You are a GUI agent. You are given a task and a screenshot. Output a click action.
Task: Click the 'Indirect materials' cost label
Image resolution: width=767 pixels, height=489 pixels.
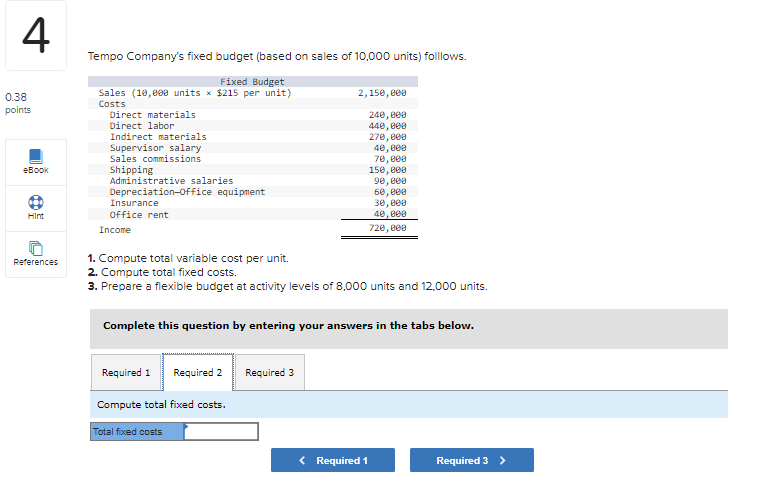(x=158, y=137)
